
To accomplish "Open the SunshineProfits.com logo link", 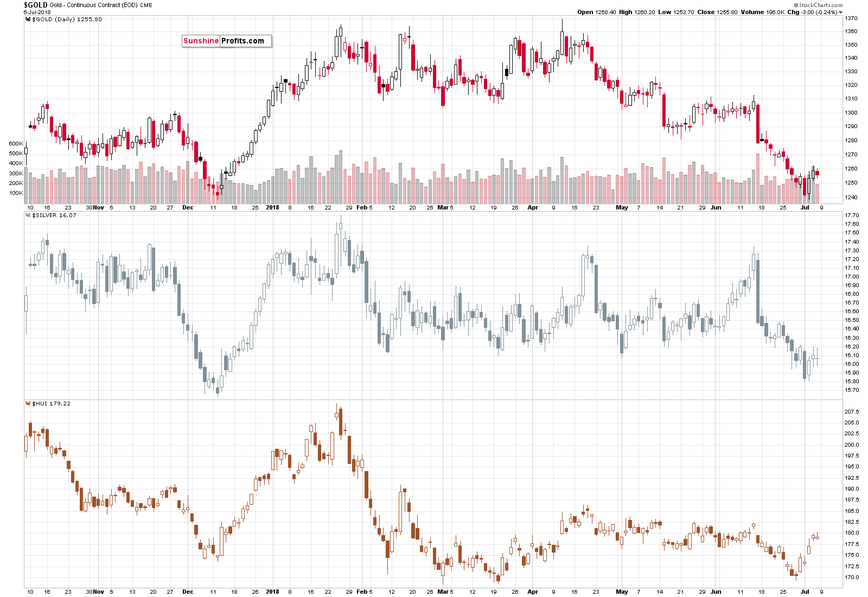I will pyautogui.click(x=227, y=41).
